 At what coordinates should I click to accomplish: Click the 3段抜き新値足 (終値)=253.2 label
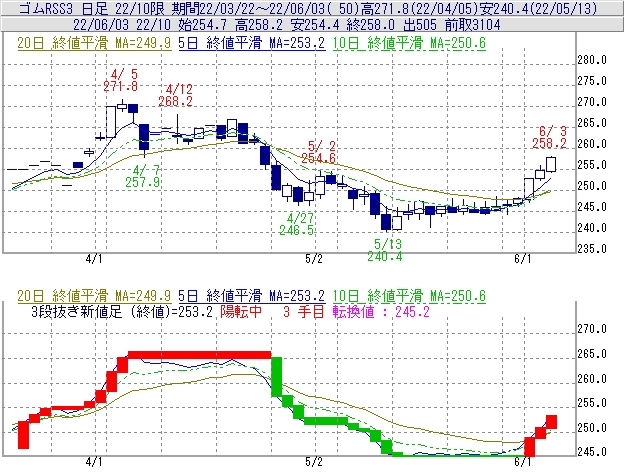point(122,311)
